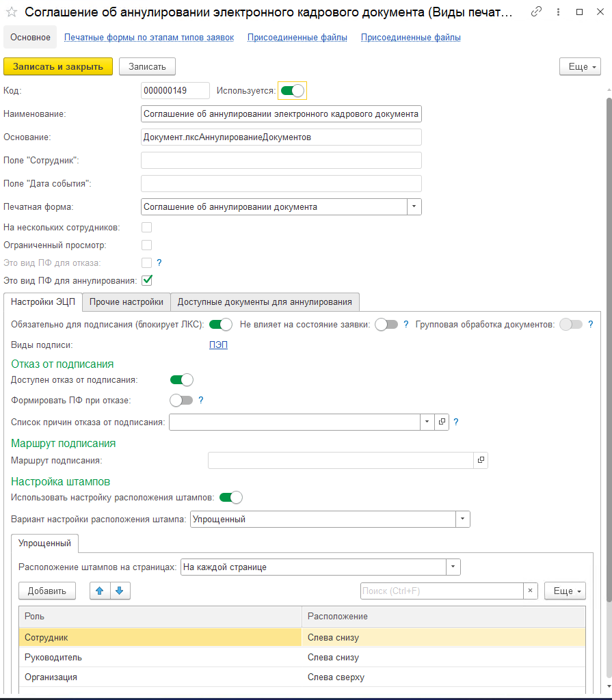The height and width of the screenshot is (700, 612).
Task: Clear the stamp table search field
Action: (530, 591)
